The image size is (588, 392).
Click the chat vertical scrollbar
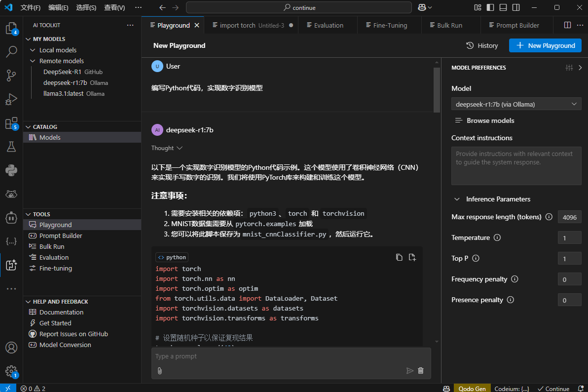437,90
